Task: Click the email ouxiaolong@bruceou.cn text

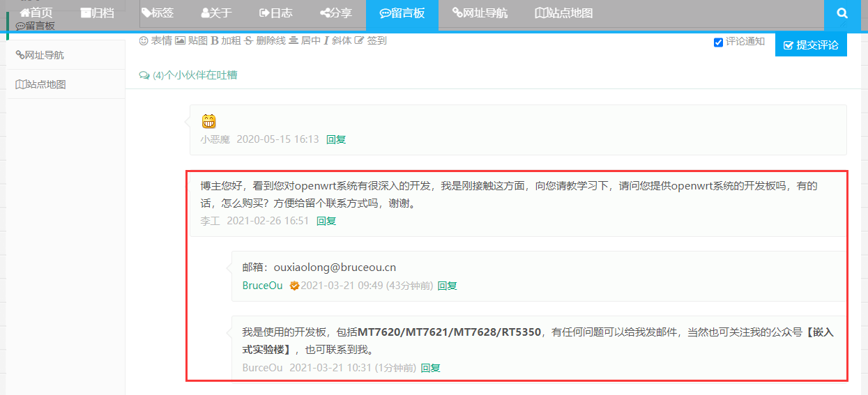Action: [335, 267]
